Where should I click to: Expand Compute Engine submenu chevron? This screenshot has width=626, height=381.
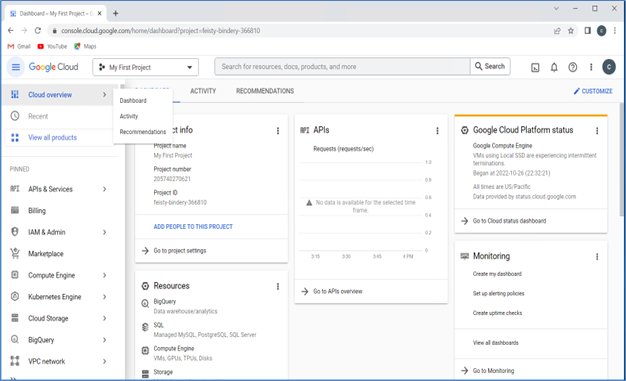point(104,275)
